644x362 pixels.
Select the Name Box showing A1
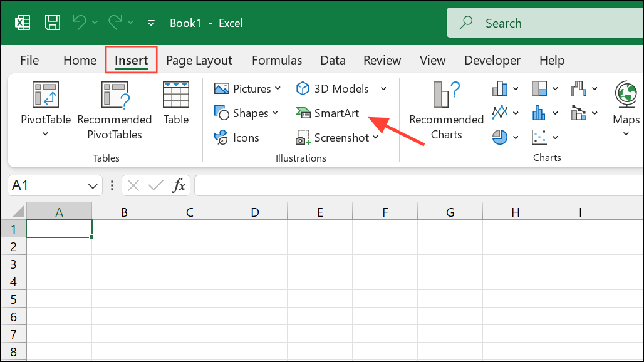(x=50, y=185)
